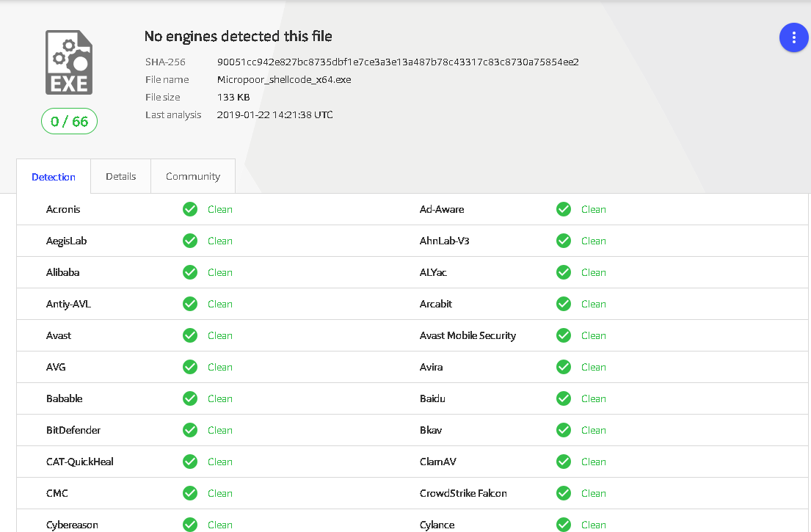Click the green checkmark beside Acronis
Image resolution: width=811 pixels, height=532 pixels.
coord(190,209)
